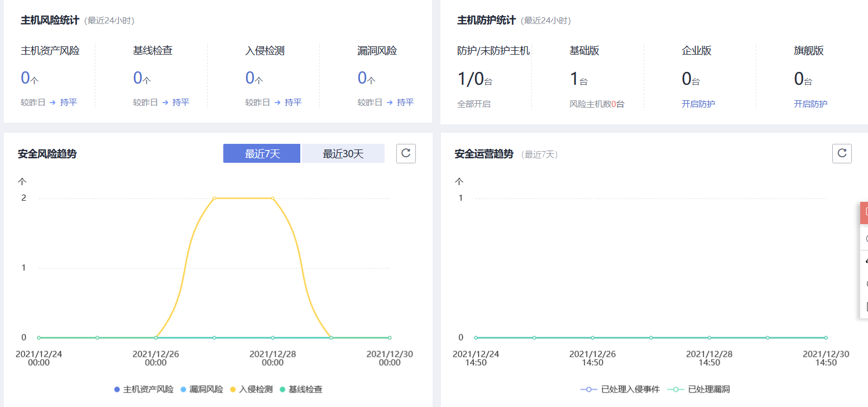The width and height of the screenshot is (868, 407).
Task: Select operations chart point at 2021/12/30 14:50
Action: [826, 337]
